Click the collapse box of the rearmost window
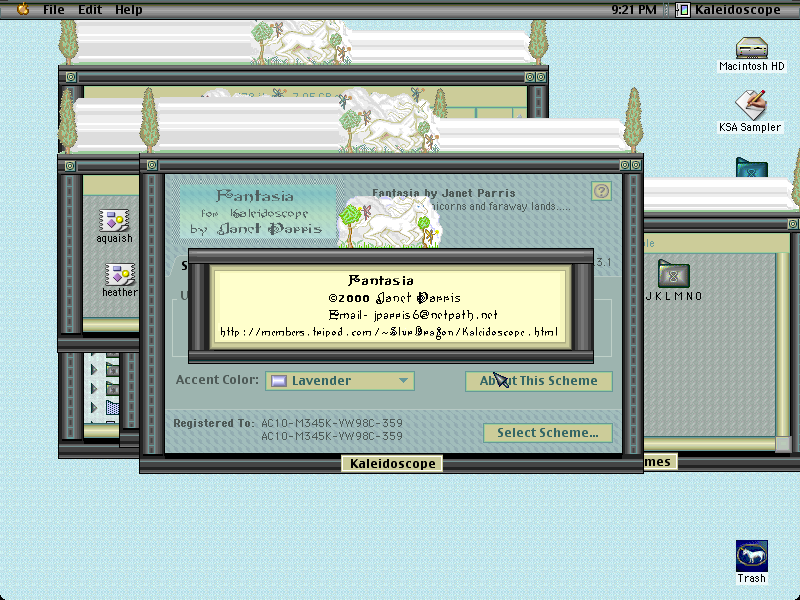This screenshot has width=800, height=600. point(541,77)
